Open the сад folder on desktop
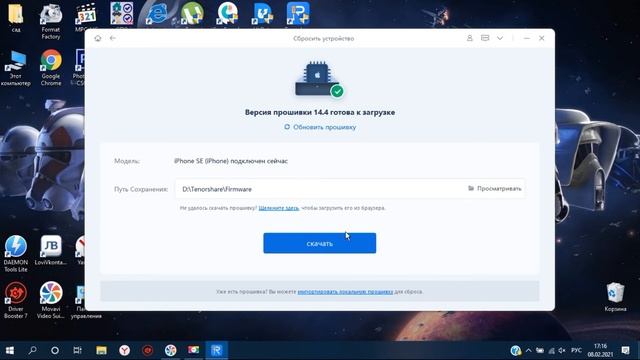This screenshot has width=640, height=360. (x=16, y=17)
